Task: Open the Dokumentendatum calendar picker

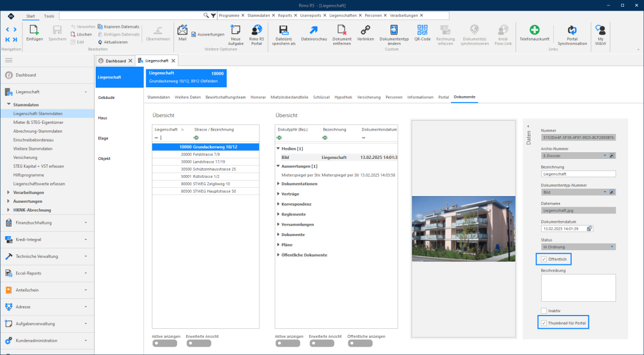Action: pyautogui.click(x=589, y=228)
